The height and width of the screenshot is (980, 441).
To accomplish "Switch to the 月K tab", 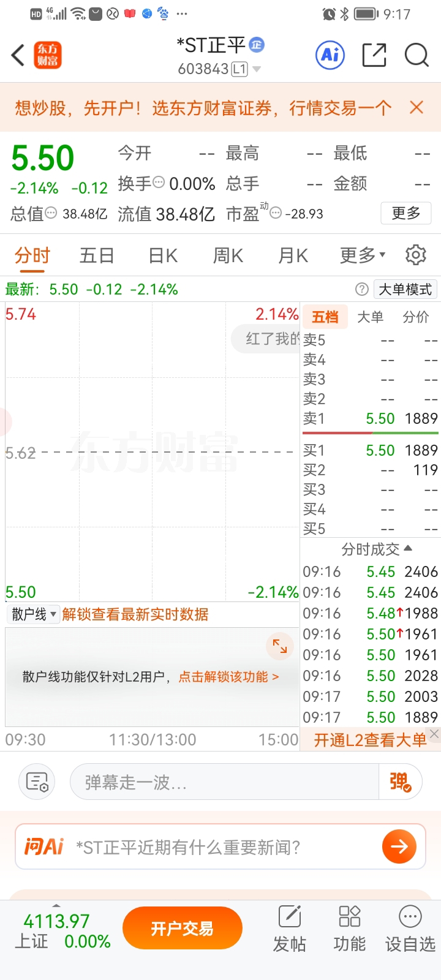I will pyautogui.click(x=293, y=255).
